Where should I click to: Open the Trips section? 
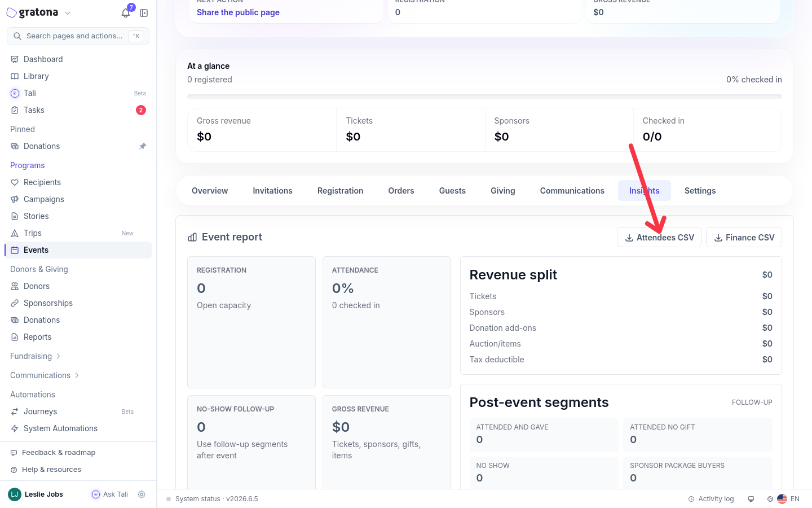(78, 233)
